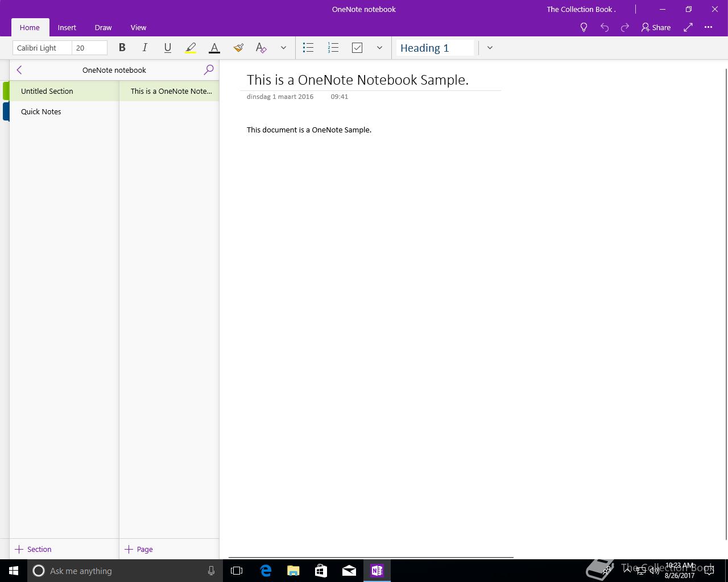Insert a numbered list

(333, 48)
